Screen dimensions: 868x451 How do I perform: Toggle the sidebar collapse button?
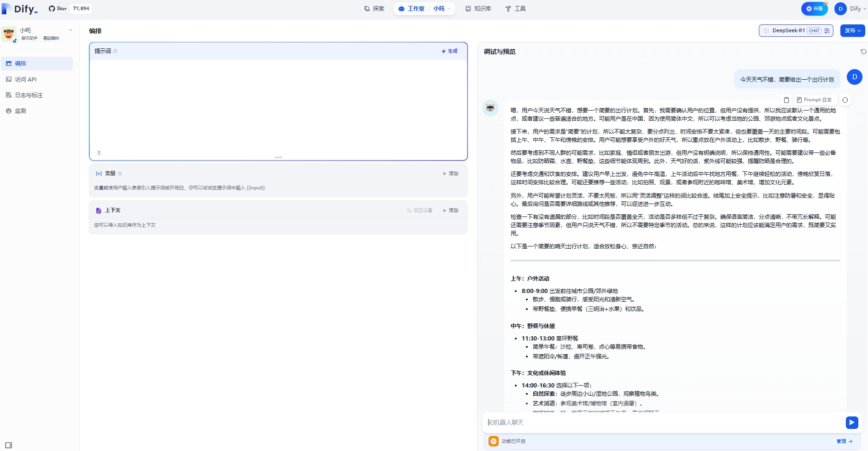(x=8, y=445)
